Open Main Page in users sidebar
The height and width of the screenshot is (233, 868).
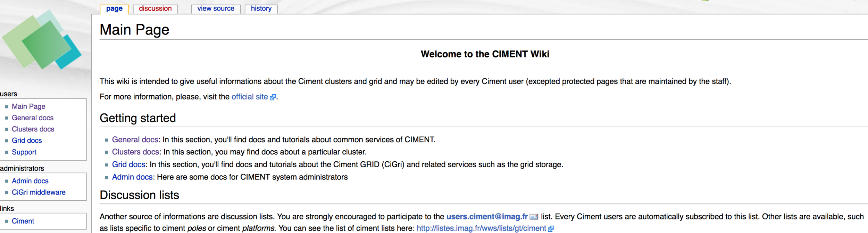click(28, 106)
